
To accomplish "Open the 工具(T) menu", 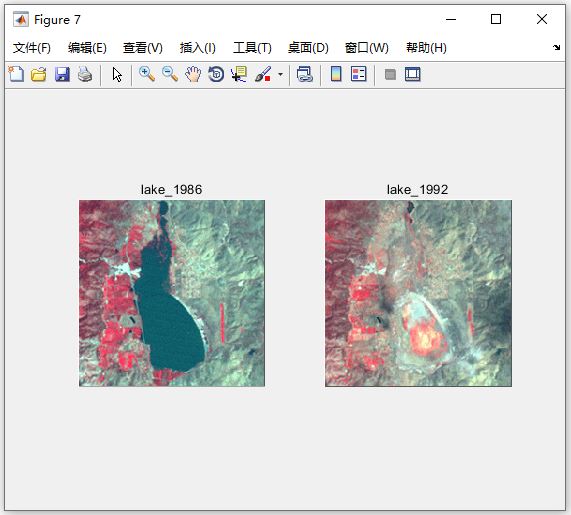I will click(x=252, y=48).
